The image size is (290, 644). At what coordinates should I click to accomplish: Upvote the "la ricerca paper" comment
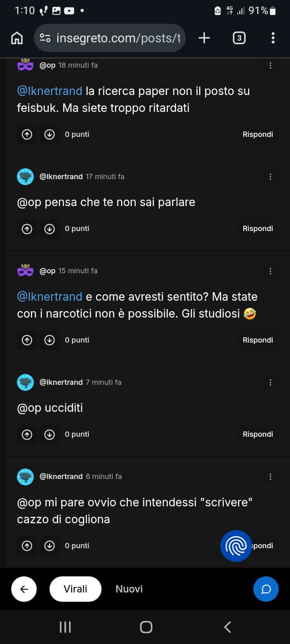point(27,134)
